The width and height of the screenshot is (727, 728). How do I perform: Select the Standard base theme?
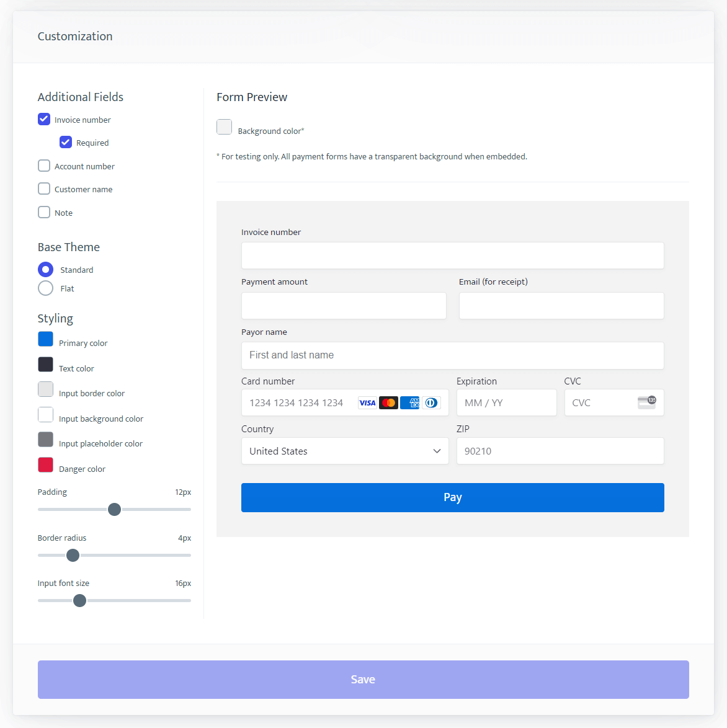(45, 269)
